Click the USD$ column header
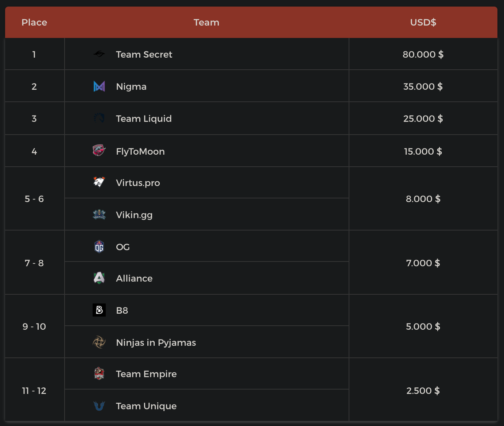The image size is (504, 426). tap(423, 22)
